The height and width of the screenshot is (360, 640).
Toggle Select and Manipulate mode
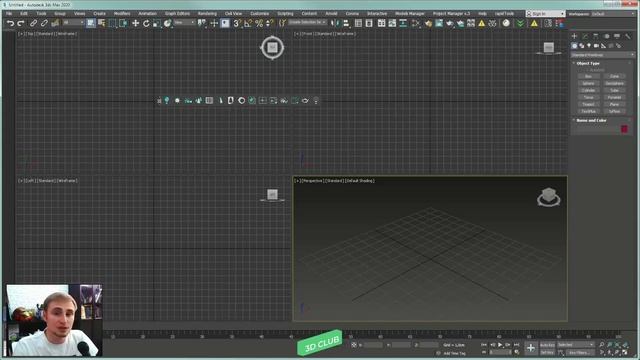click(214, 23)
